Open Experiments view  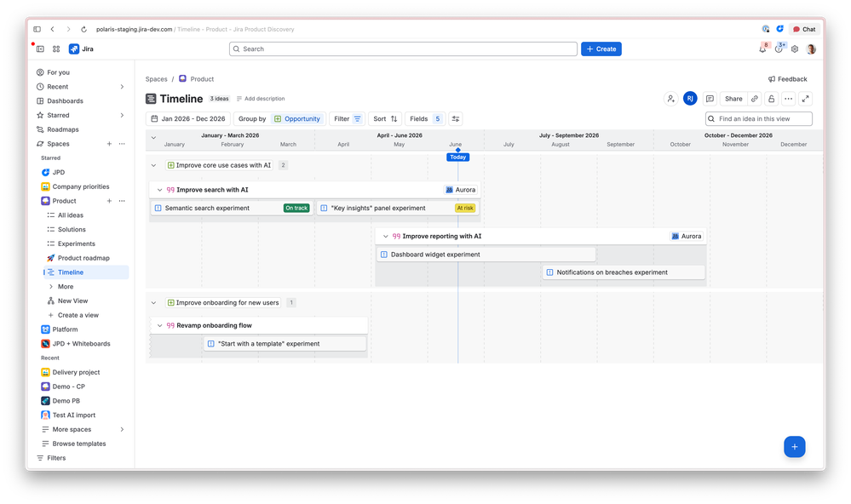pos(86,244)
